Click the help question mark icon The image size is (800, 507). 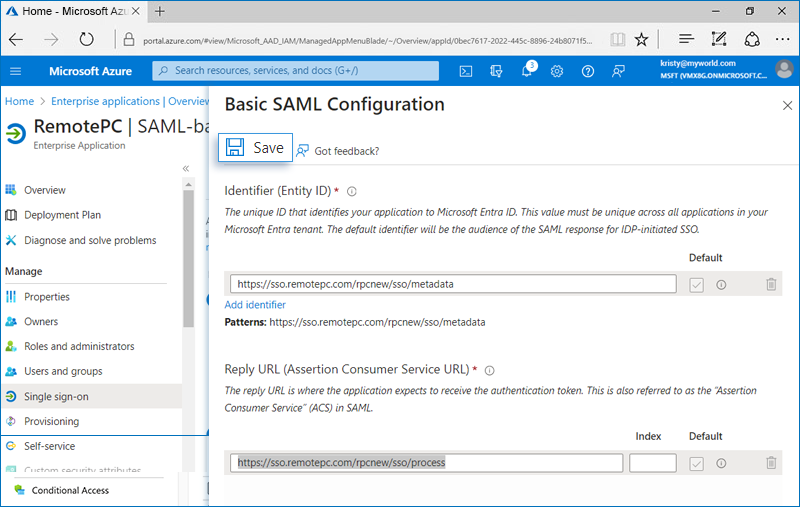click(x=588, y=71)
